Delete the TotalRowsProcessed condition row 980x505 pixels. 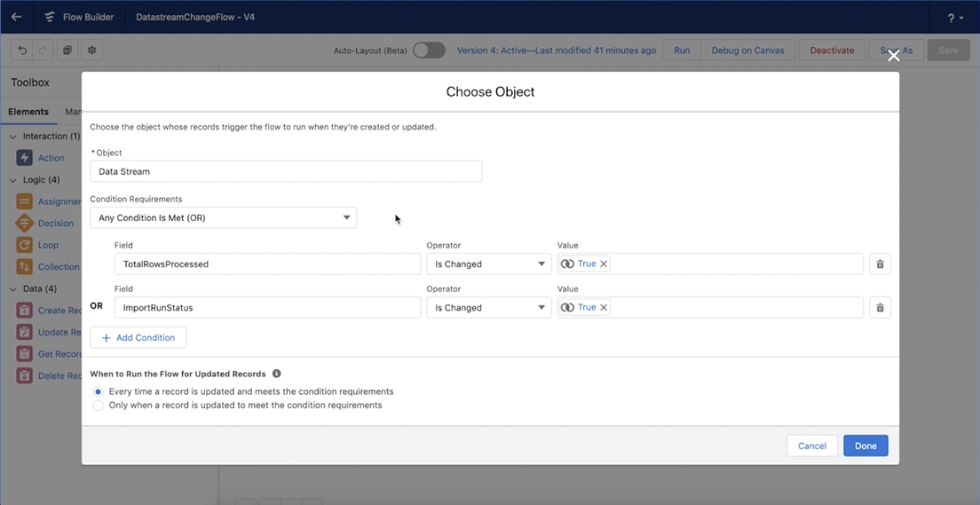[880, 264]
